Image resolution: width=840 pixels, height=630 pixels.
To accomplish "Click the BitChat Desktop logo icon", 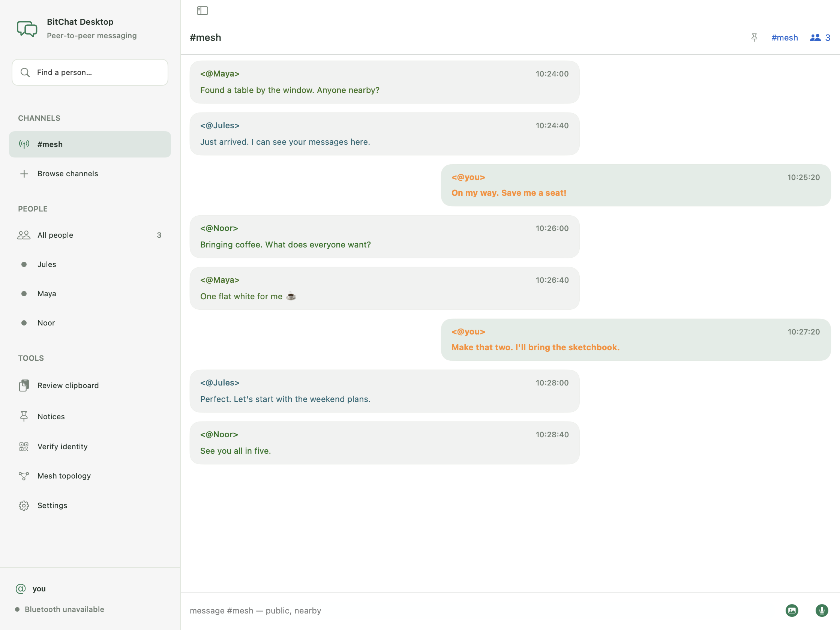I will 27,28.
